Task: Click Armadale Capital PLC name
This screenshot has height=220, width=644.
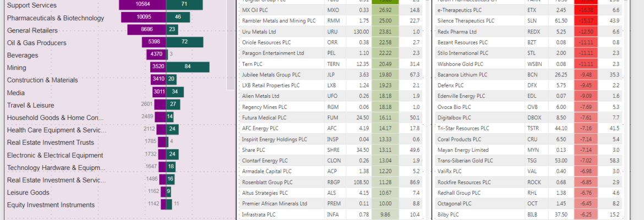Action: [267, 171]
